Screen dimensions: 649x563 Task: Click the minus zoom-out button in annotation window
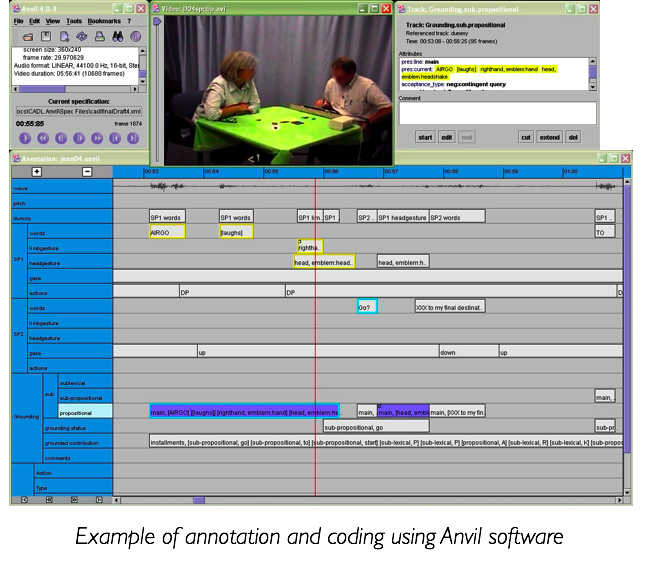coord(87,172)
